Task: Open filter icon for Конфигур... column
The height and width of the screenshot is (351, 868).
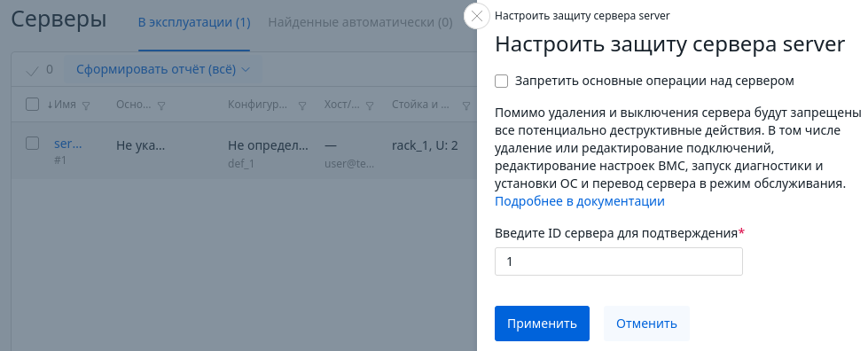Action: click(x=302, y=105)
